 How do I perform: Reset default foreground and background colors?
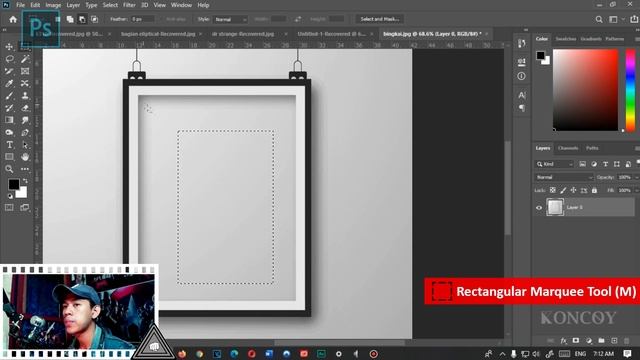pos(10,196)
